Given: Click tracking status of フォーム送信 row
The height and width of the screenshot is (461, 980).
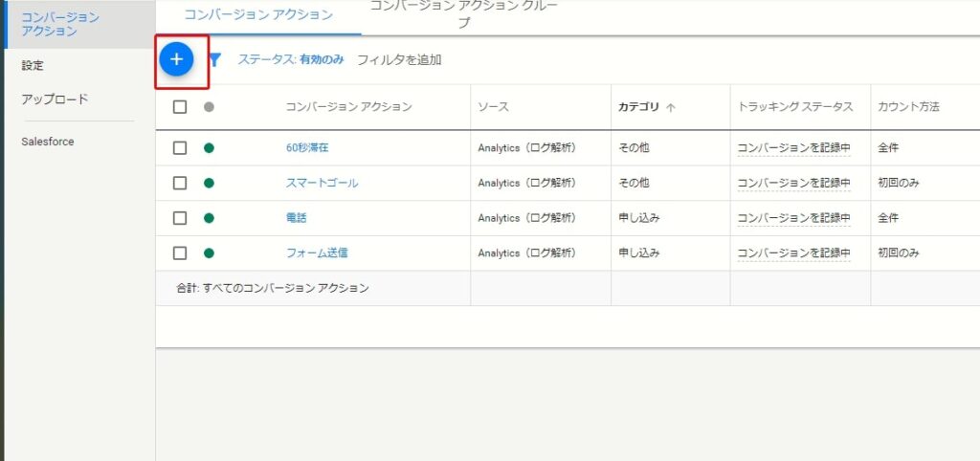Looking at the screenshot, I should click(793, 253).
